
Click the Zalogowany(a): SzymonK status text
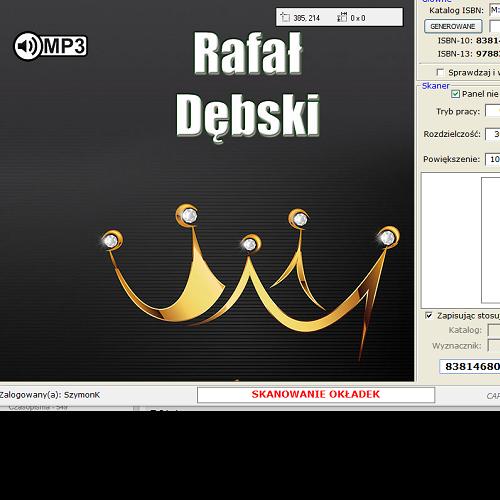click(x=50, y=395)
